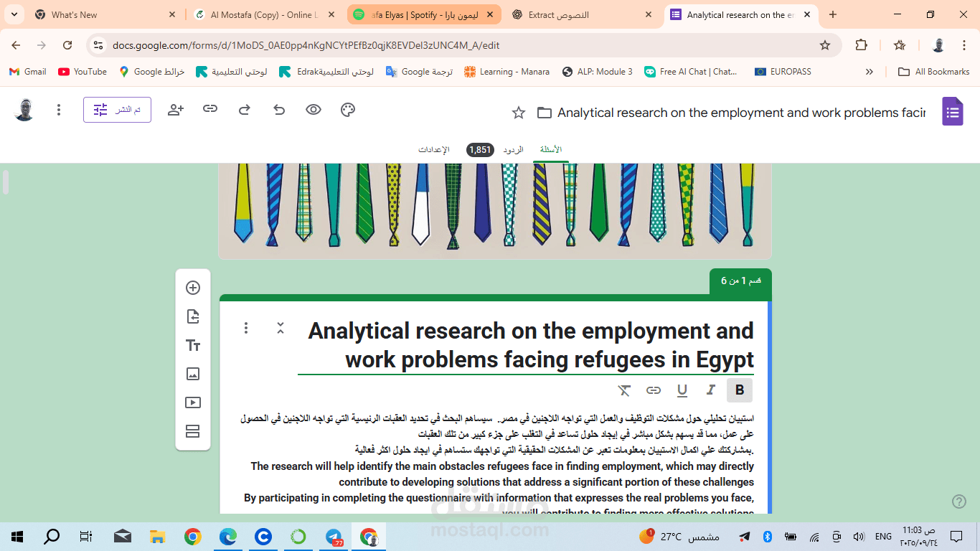Open the help question mark icon
This screenshot has width=980, height=551.
[x=959, y=501]
